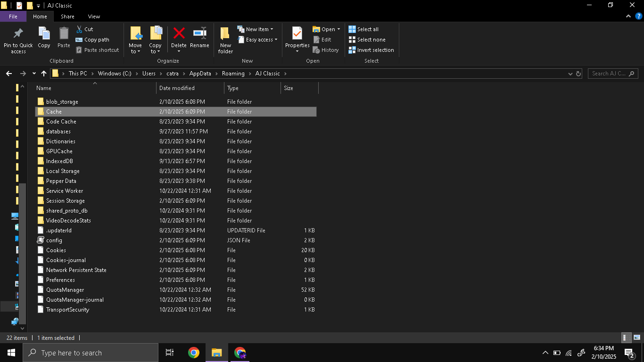Viewport: 644px width, 362px height.
Task: Open the New item dropdown
Action: (x=255, y=29)
